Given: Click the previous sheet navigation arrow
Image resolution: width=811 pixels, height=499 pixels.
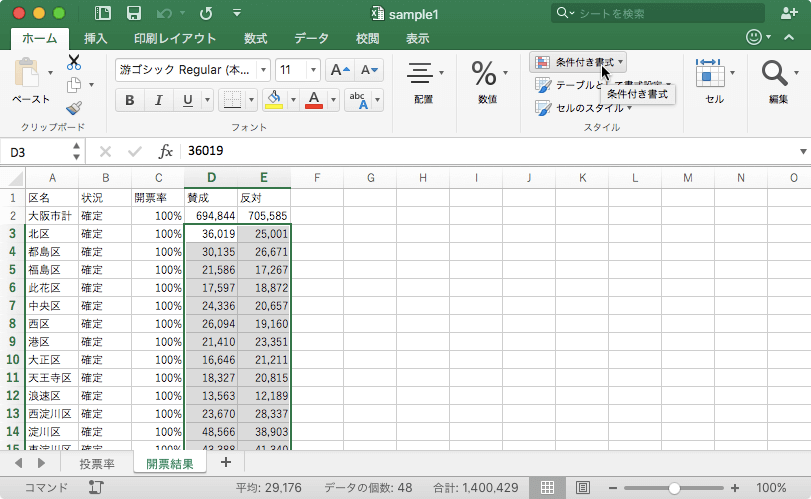Looking at the screenshot, I should pos(19,463).
